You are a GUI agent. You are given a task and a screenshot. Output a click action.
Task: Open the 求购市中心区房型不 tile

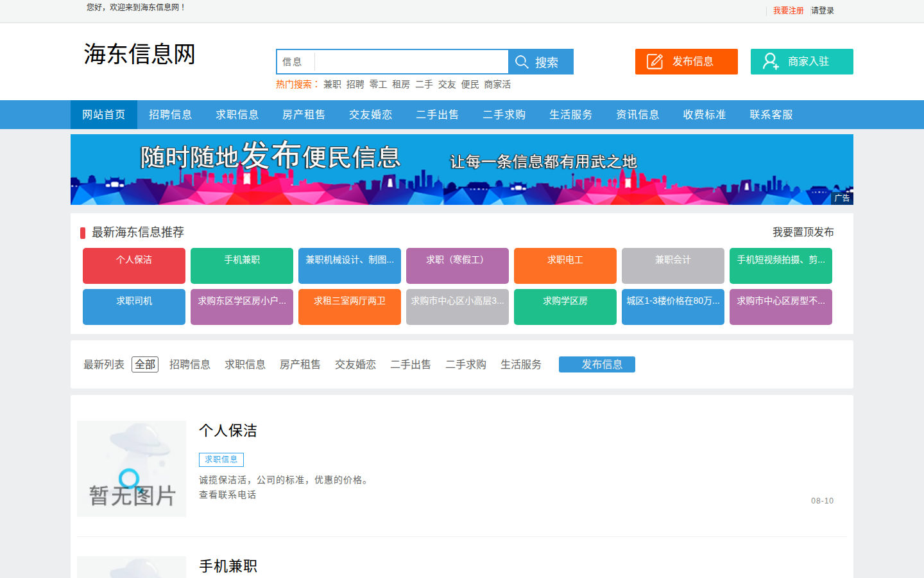[x=781, y=307]
